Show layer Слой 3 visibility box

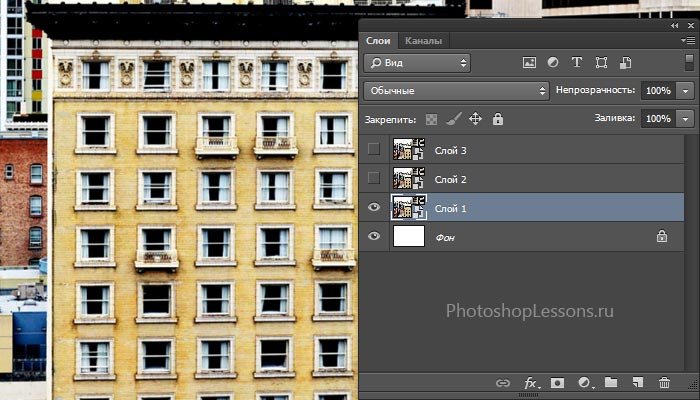point(374,150)
